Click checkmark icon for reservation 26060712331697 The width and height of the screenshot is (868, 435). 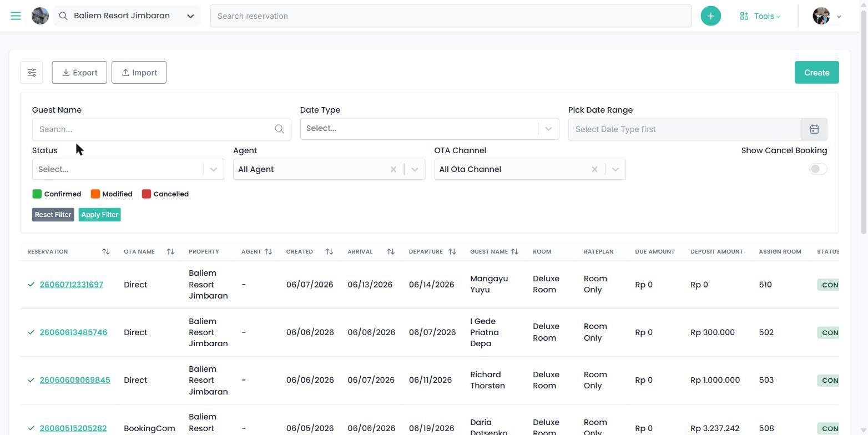(x=31, y=285)
